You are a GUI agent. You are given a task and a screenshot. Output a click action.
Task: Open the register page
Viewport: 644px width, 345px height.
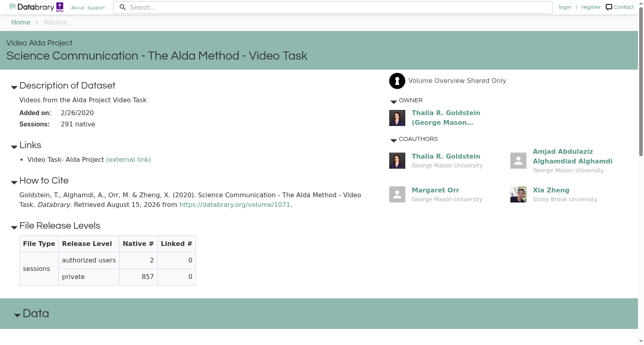(591, 7)
